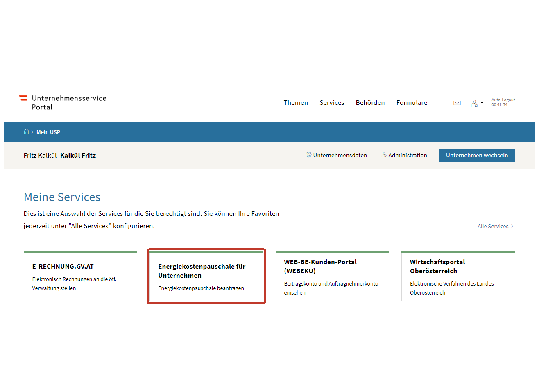Click the user account profile icon
The height and width of the screenshot is (392, 539).
coord(474,103)
